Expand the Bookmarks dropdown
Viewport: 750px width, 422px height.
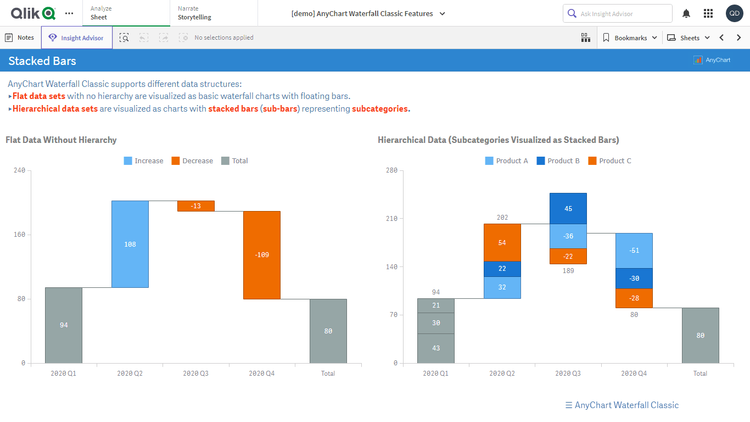click(630, 37)
